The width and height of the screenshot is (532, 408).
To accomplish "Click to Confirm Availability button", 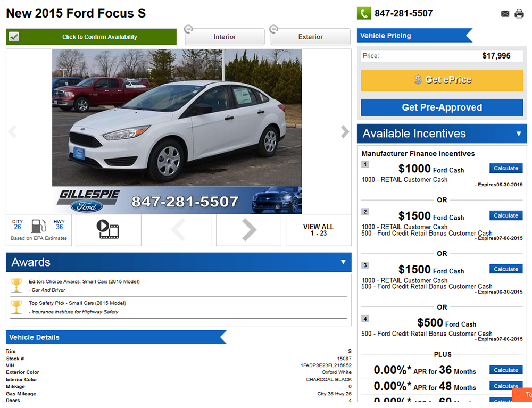I will [x=92, y=37].
